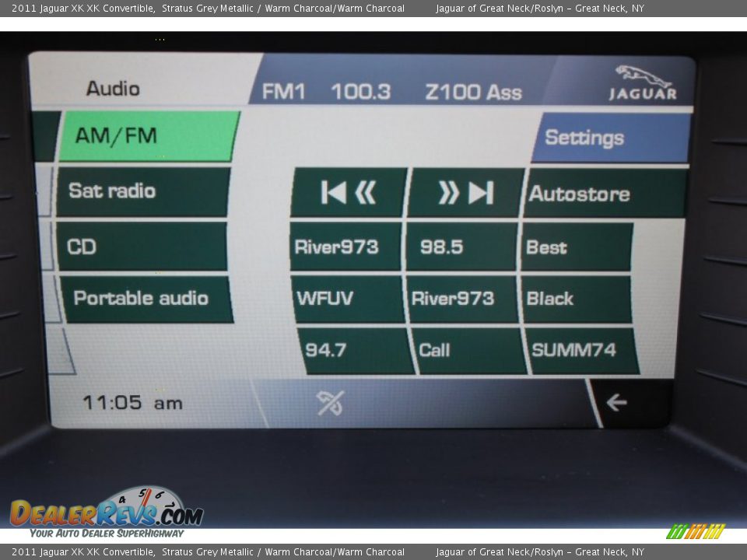Tune to 94.7 preset

click(x=355, y=351)
